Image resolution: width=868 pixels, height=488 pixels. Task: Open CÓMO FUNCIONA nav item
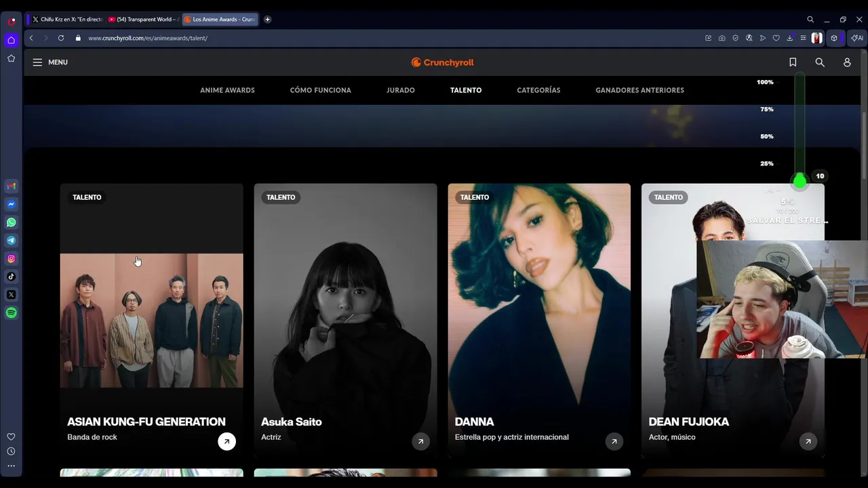pos(320,90)
